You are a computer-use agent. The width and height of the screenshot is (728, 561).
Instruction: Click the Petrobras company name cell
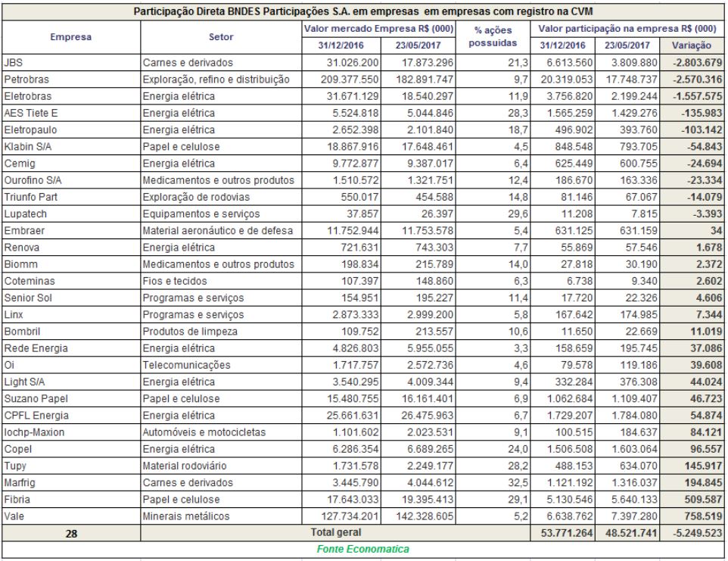tap(71, 78)
